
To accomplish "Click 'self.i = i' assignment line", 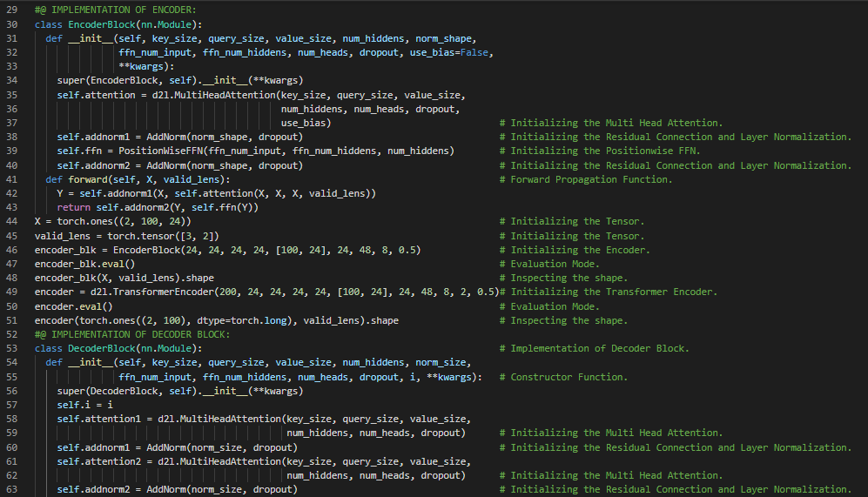I will pyautogui.click(x=84, y=405).
